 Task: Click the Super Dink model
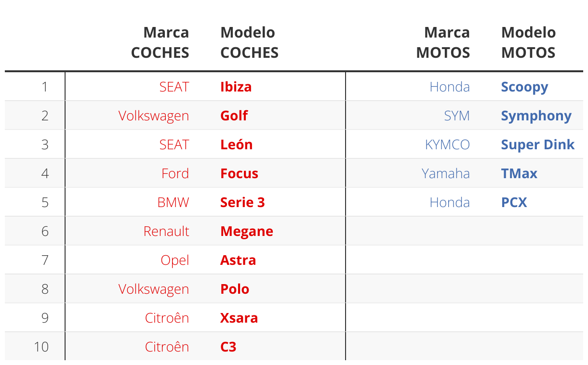537,144
